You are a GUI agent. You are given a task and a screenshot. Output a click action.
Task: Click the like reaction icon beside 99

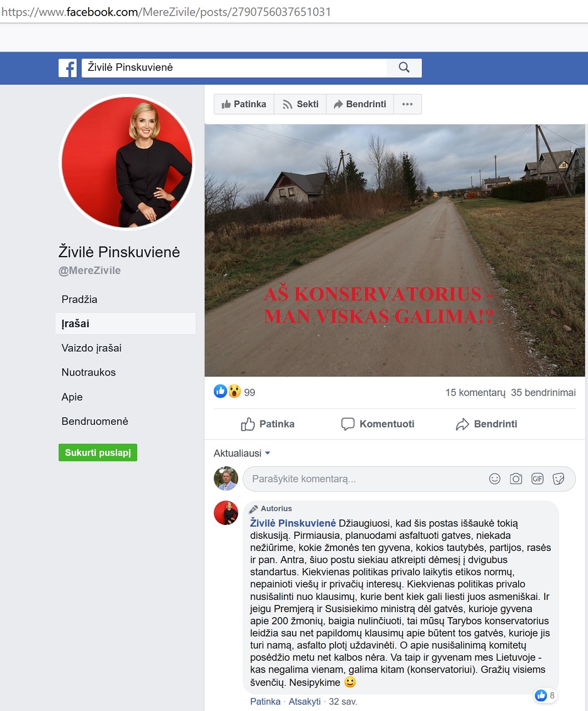pyautogui.click(x=220, y=392)
